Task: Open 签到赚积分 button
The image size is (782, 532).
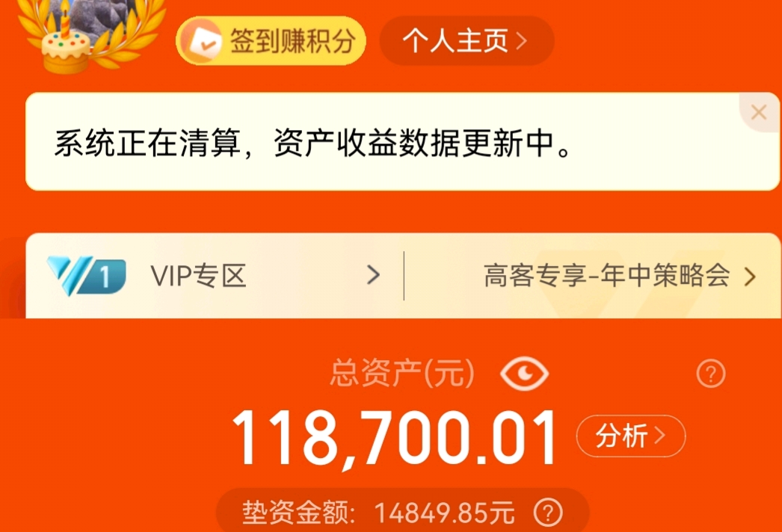Action: (x=271, y=41)
